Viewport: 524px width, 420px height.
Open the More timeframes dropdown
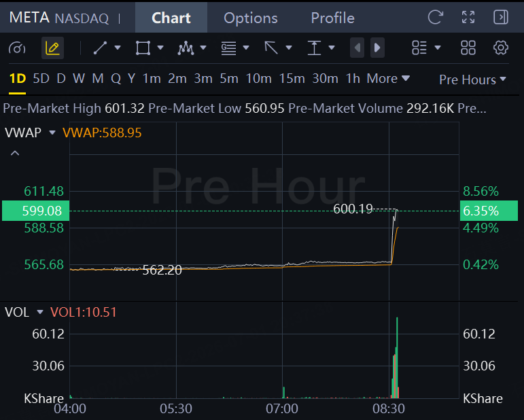click(x=388, y=79)
